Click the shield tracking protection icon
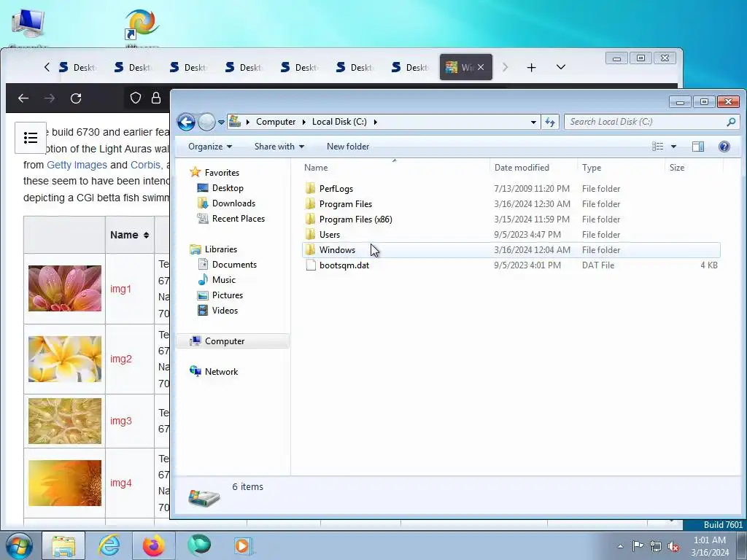747x560 pixels. coord(136,98)
